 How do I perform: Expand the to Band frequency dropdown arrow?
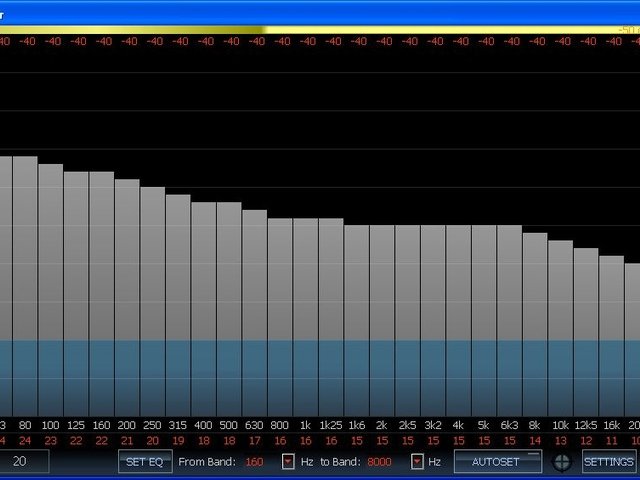pos(417,462)
